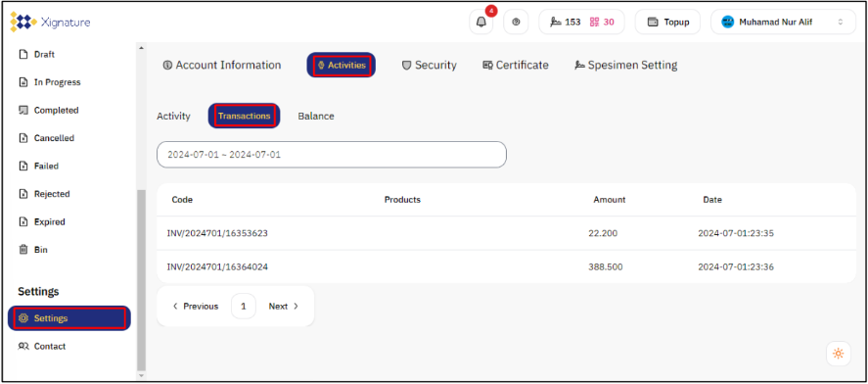Click the amount 22.200

[x=603, y=233]
